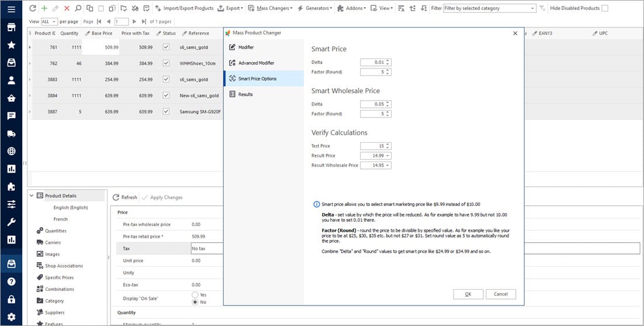Go to previous page arrow in pagination
The image size is (644, 326).
pyautogui.click(x=109, y=22)
